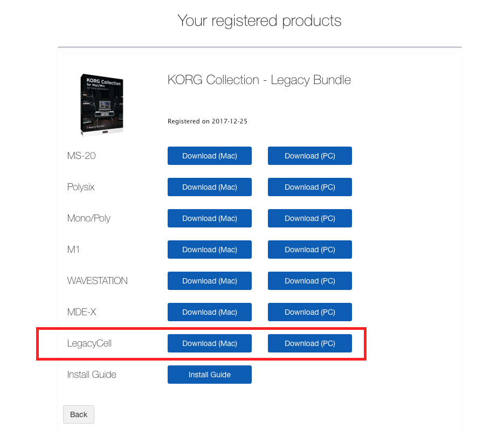The image size is (504, 429).
Task: Click the LegacyCell product label
Action: pyautogui.click(x=89, y=343)
